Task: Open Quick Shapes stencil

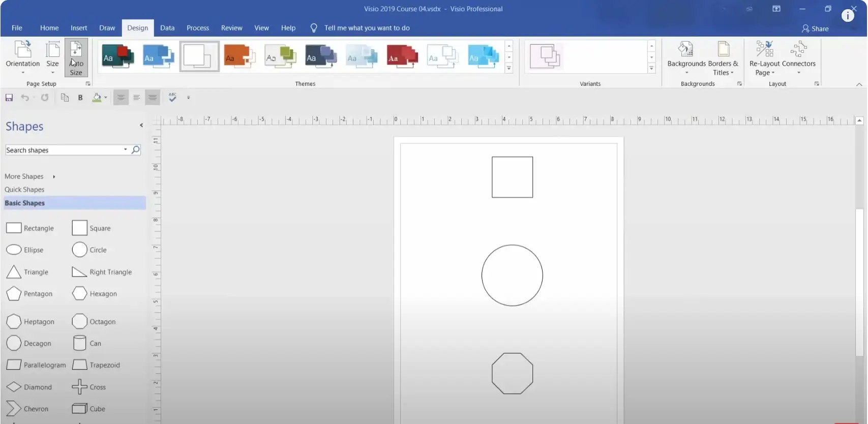Action: pos(24,190)
